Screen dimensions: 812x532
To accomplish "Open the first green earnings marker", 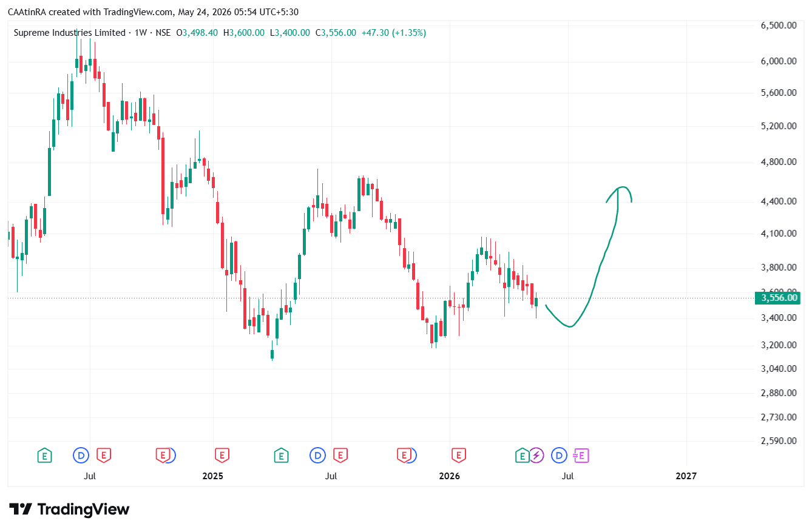I will pos(44,455).
